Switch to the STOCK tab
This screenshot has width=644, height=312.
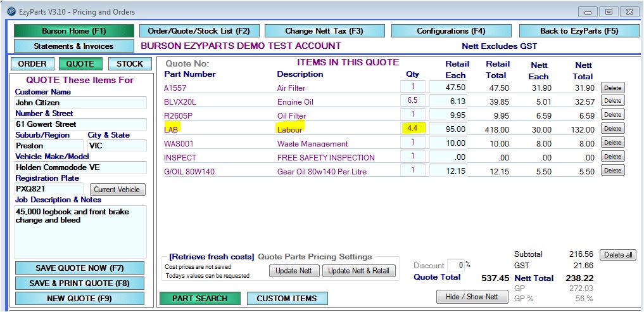click(x=130, y=63)
